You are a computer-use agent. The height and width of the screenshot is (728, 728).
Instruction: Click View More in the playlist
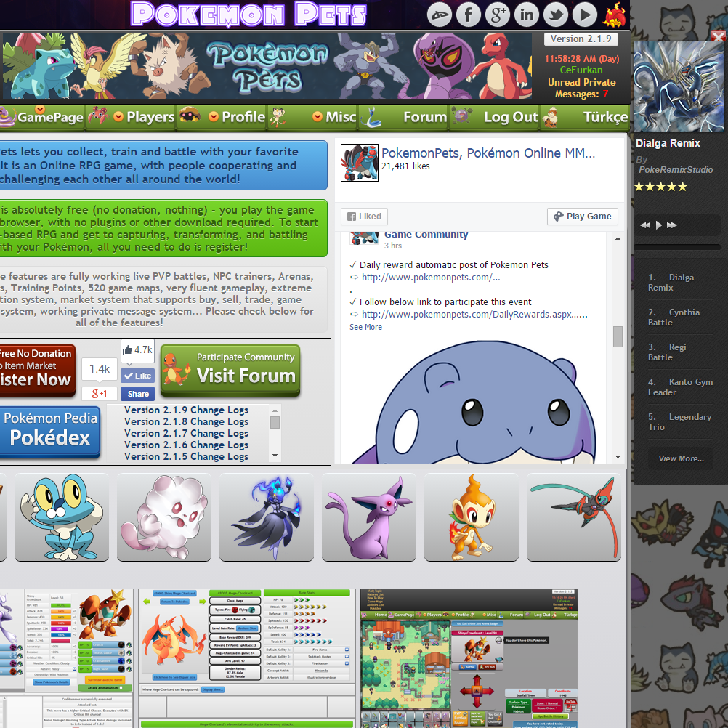point(681,458)
